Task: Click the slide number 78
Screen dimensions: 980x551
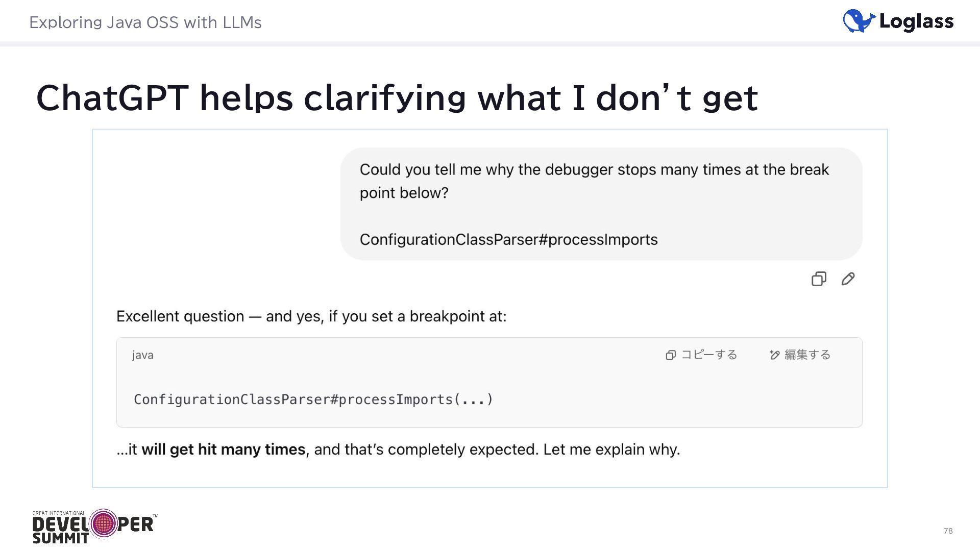Action: pyautogui.click(x=948, y=531)
